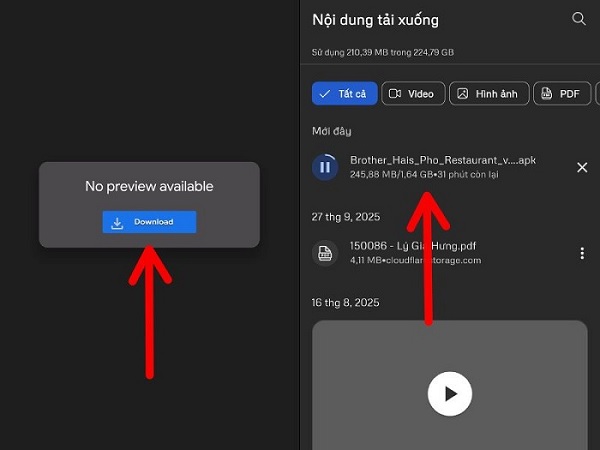Play the video from 16 thg 8, 2025
Screen dimensions: 600x450
[x=449, y=394]
